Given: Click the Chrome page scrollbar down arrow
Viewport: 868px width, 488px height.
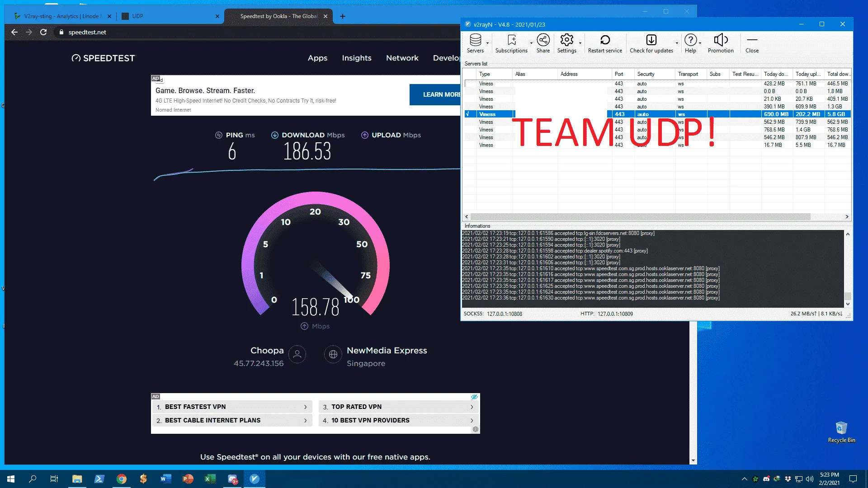Looking at the screenshot, I should coord(693,461).
